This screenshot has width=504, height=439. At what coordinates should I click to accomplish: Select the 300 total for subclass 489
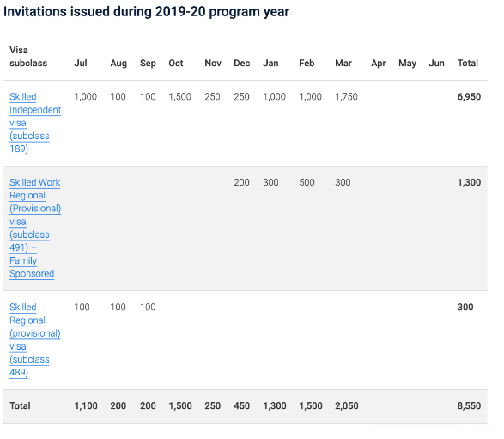coord(465,308)
